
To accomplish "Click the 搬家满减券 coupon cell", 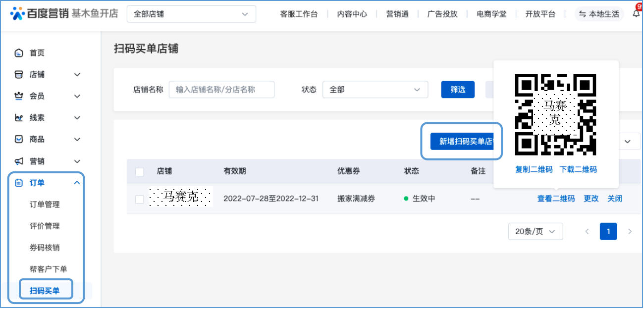I will coord(356,199).
